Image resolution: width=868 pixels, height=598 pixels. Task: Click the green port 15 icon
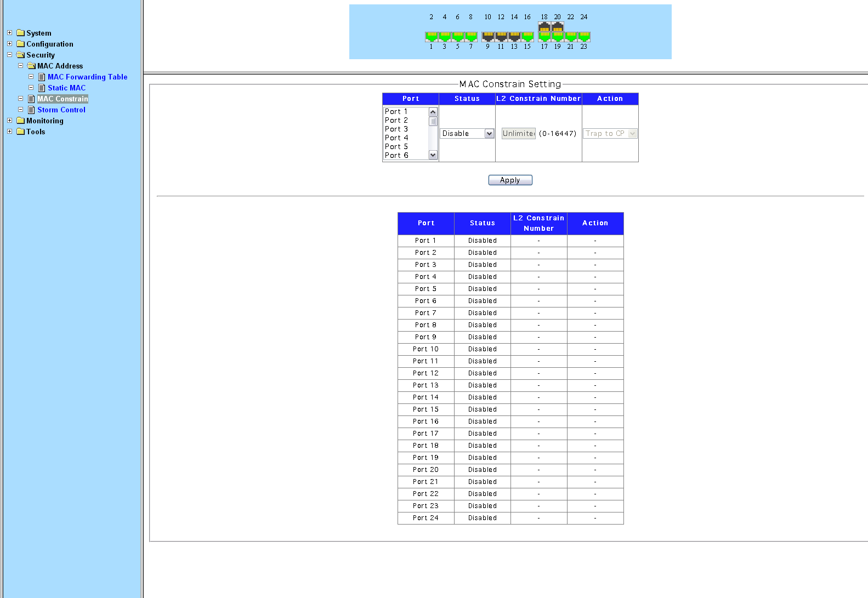527,37
